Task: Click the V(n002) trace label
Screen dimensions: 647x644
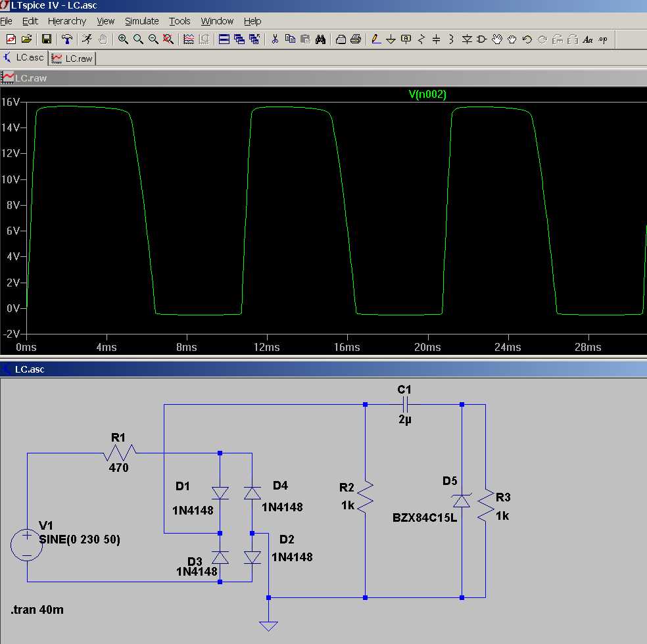Action: tap(427, 95)
